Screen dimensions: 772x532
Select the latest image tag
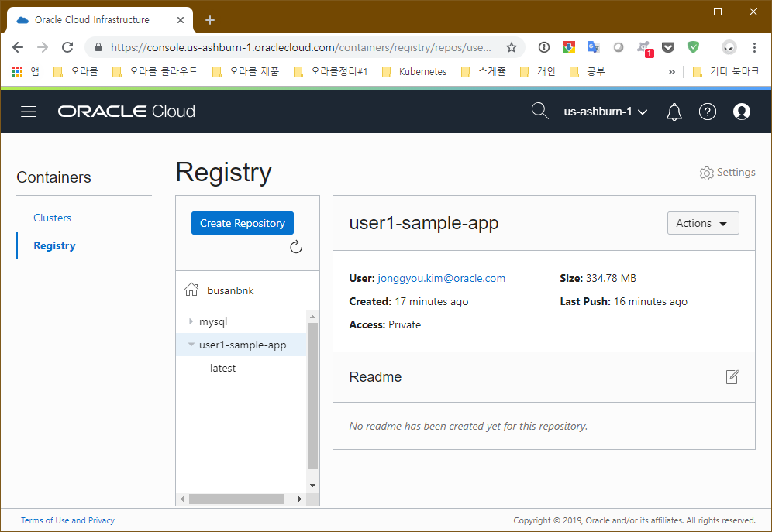pos(222,368)
